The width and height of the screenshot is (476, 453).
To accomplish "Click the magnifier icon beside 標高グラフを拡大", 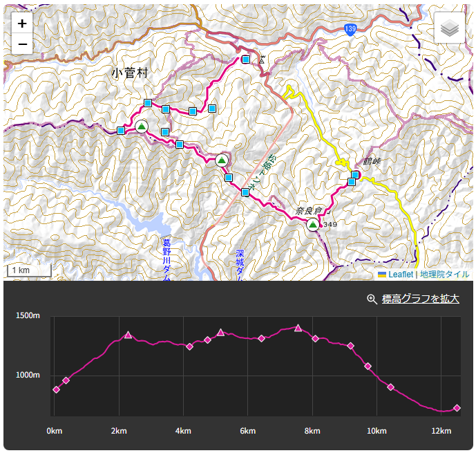I will pyautogui.click(x=372, y=299).
